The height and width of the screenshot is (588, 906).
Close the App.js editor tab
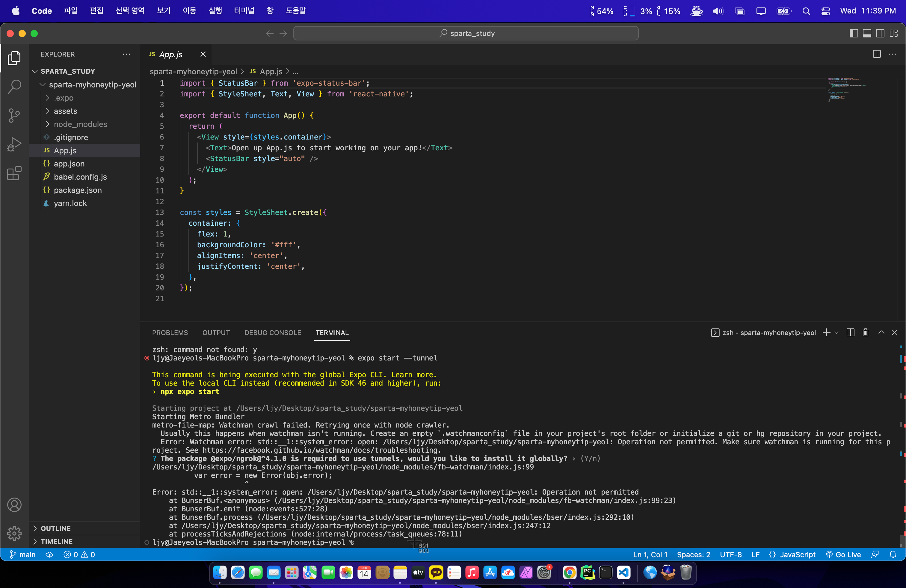pos(203,54)
